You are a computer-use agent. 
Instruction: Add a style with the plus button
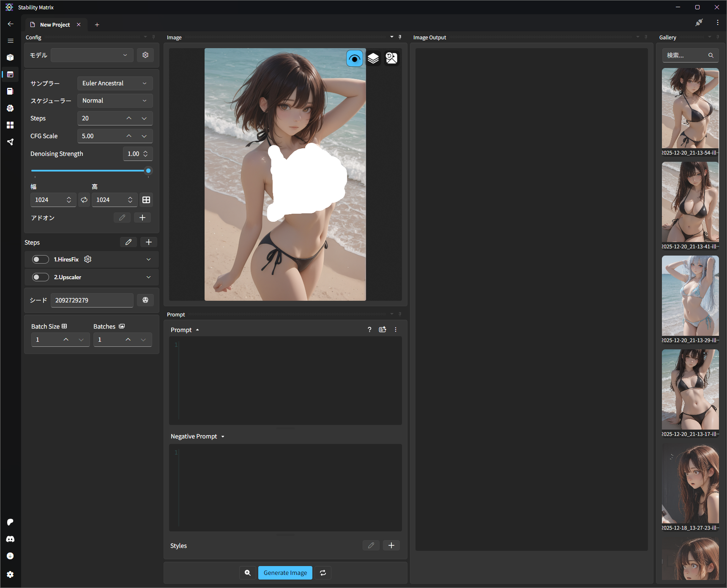click(x=391, y=545)
